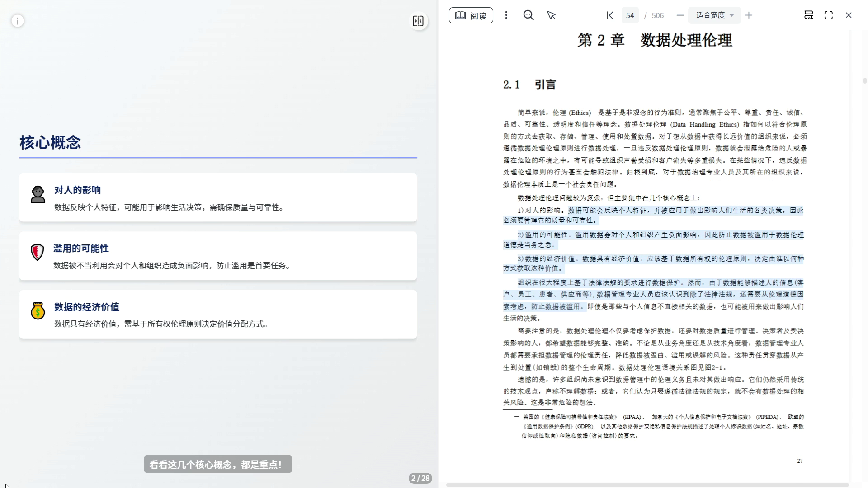Click the subtitle caption at slide bottom
Image resolution: width=868 pixels, height=488 pixels.
coord(218,464)
